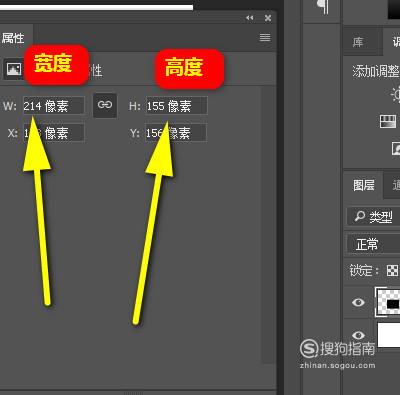
Task: Switch to the 库 tab
Action: (x=358, y=42)
